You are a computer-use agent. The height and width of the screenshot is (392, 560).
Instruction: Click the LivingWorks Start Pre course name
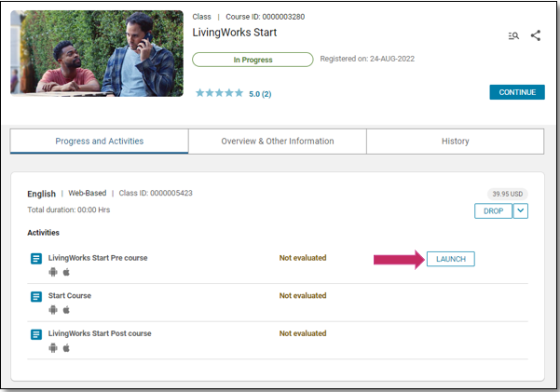tap(98, 258)
